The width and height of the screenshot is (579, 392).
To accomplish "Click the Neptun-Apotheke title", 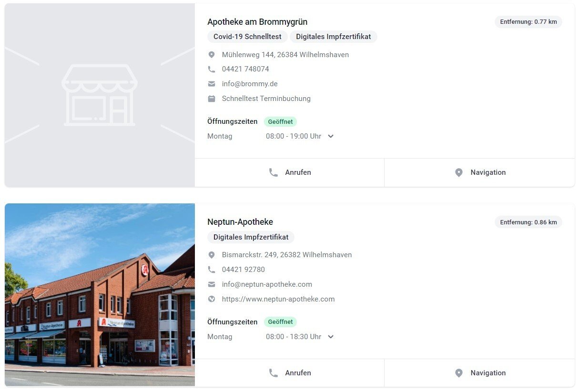I will pos(240,222).
